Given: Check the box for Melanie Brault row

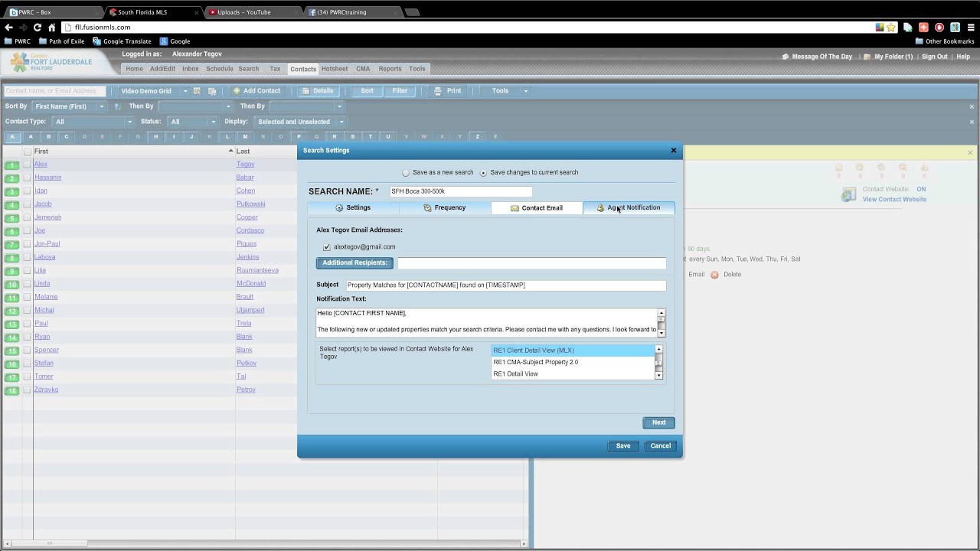Looking at the screenshot, I should (x=28, y=297).
